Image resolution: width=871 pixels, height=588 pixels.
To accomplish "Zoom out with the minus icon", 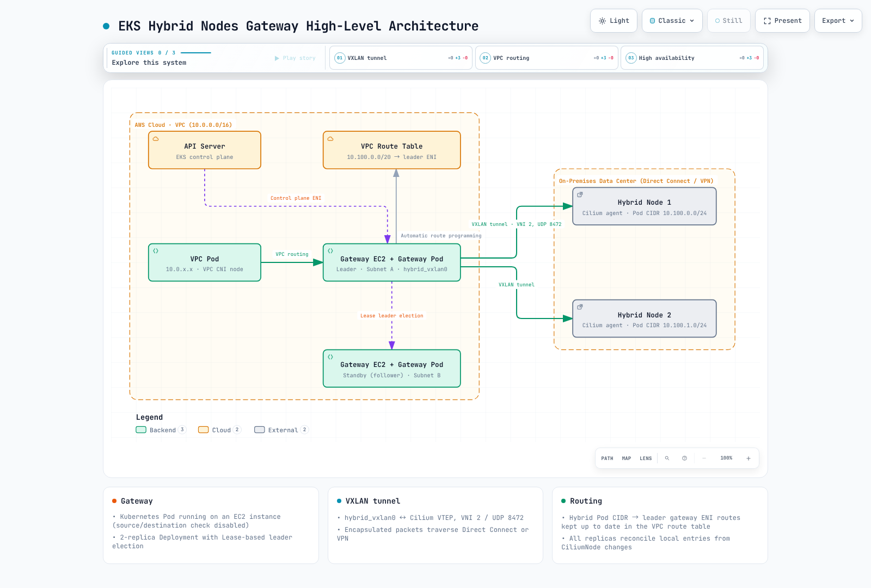I will [x=704, y=458].
